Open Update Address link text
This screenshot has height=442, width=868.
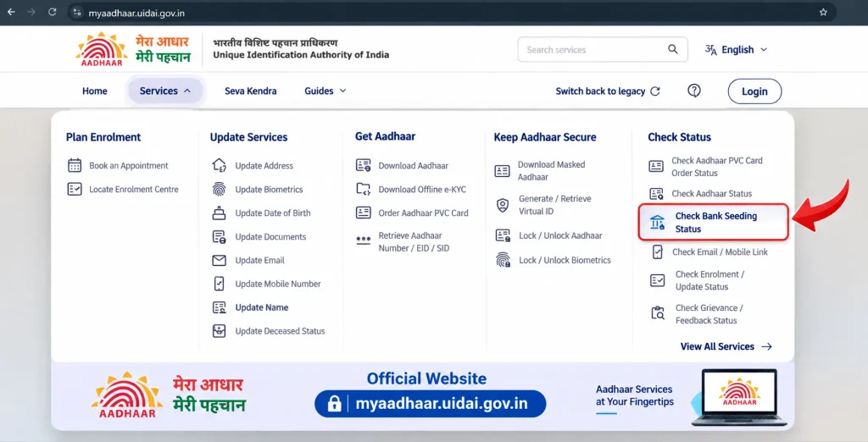pyautogui.click(x=264, y=165)
